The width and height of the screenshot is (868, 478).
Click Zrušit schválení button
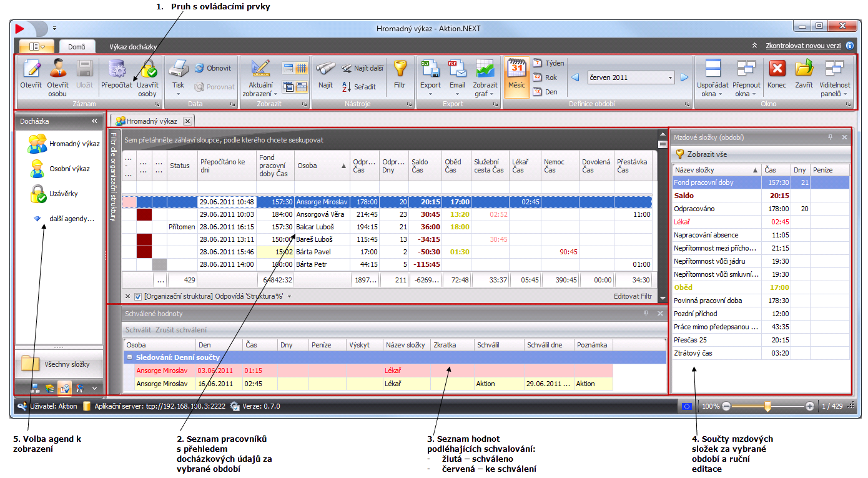click(x=181, y=330)
